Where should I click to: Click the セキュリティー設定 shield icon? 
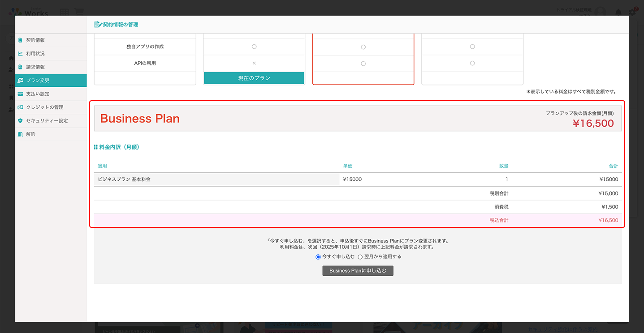[20, 121]
